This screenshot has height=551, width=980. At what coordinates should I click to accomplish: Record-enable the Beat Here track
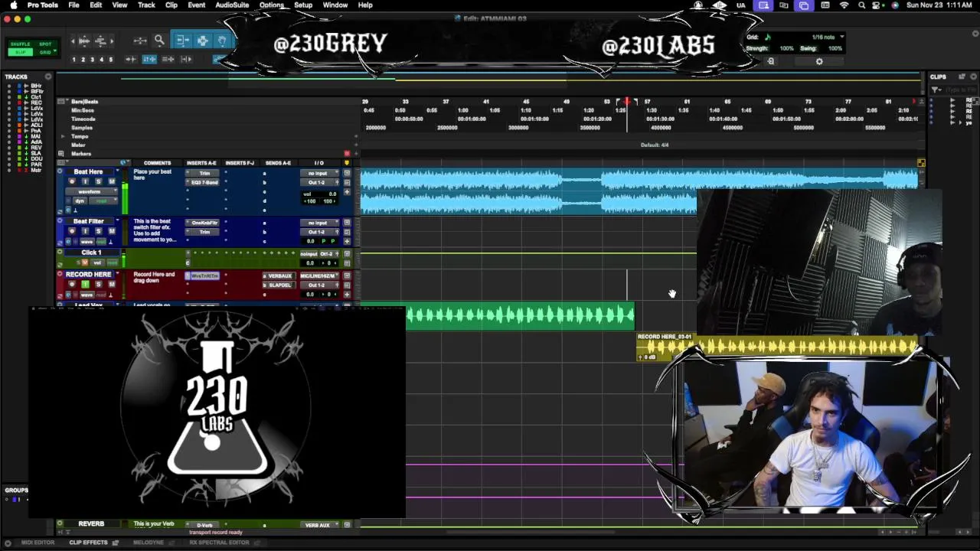(x=72, y=182)
